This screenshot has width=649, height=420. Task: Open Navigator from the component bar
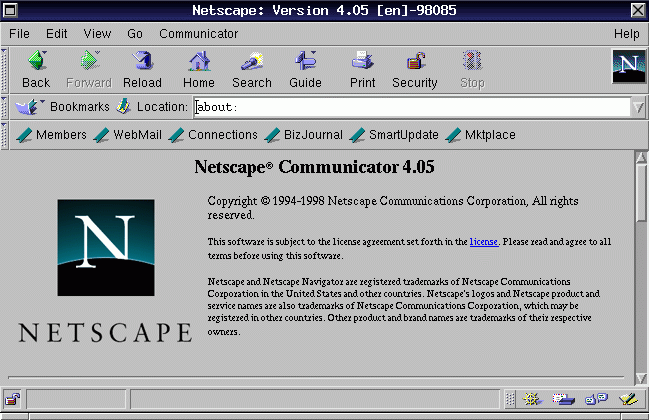pos(531,399)
